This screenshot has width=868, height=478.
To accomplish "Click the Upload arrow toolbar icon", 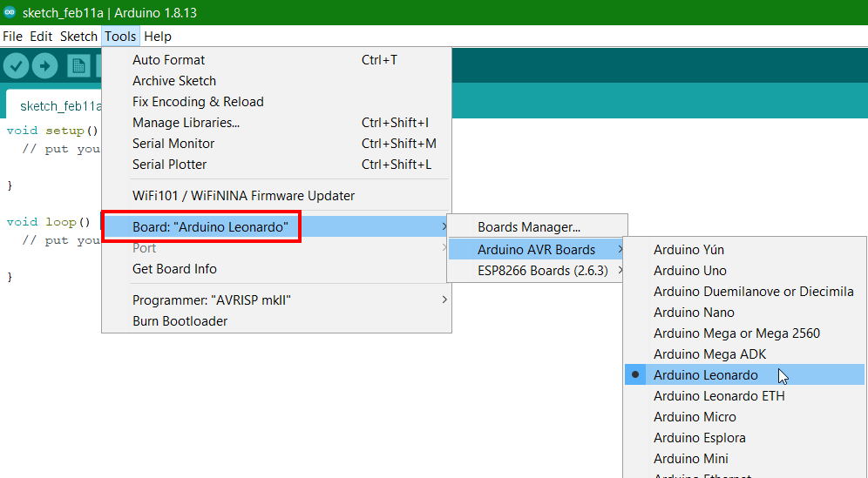I will point(44,66).
